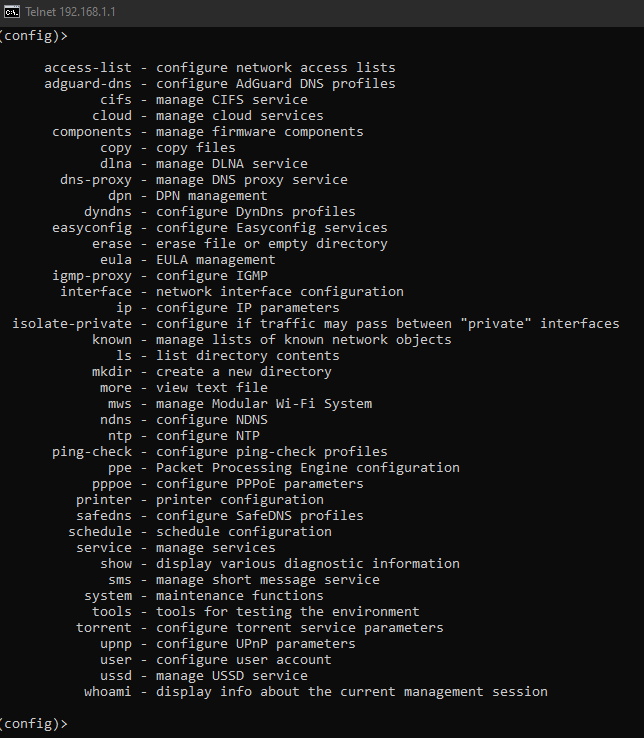Click the top (config)> prompt text
Viewport: 644px width, 738px height.
tap(33, 36)
